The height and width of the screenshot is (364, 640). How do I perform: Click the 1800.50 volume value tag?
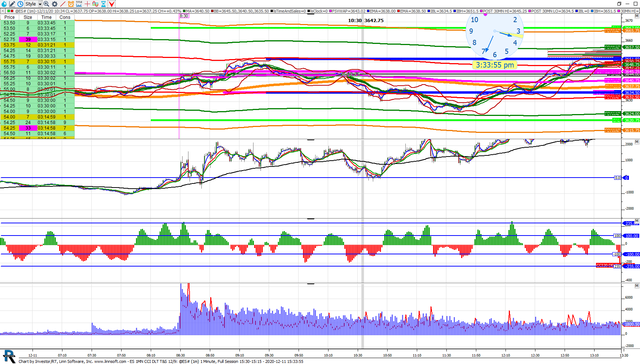pyautogui.click(x=632, y=324)
